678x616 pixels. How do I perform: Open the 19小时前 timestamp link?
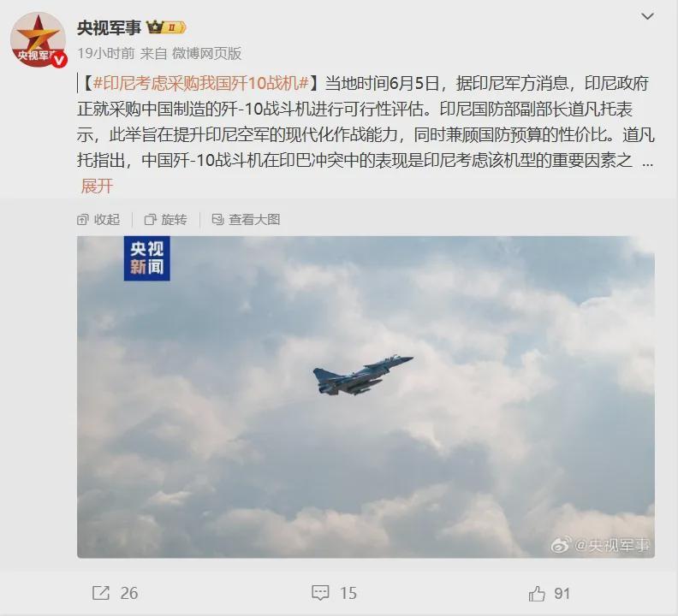[x=106, y=53]
